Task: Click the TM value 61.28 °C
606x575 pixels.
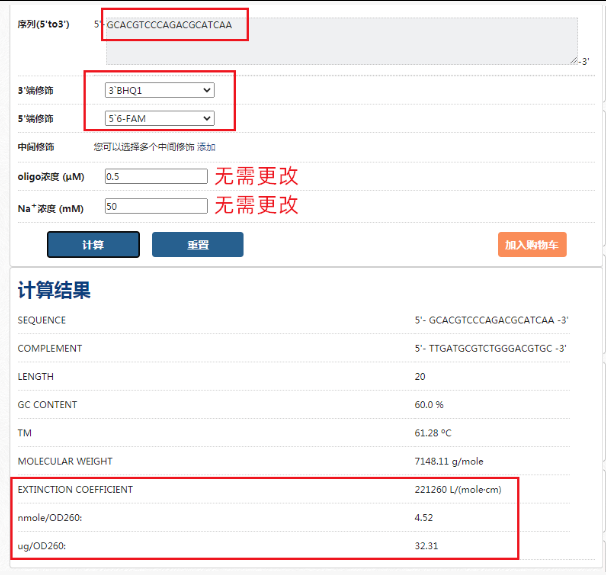Action: pyautogui.click(x=434, y=433)
